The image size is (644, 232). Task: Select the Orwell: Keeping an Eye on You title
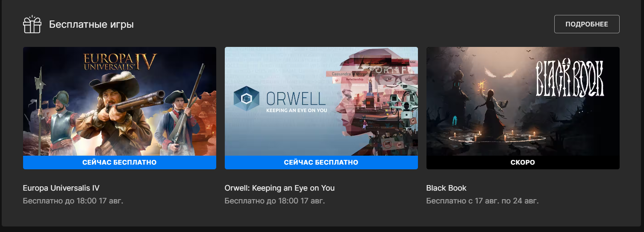coord(279,188)
